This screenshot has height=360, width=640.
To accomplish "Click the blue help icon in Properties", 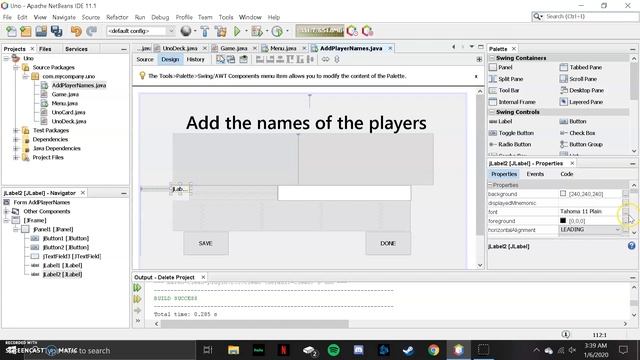I will pyautogui.click(x=631, y=246).
